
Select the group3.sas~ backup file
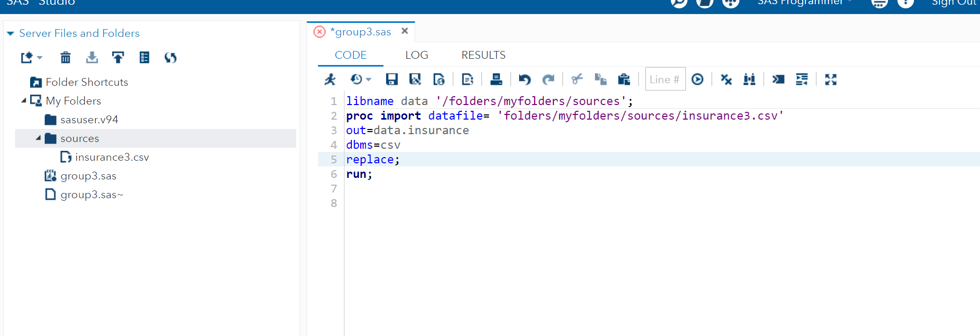tap(91, 195)
